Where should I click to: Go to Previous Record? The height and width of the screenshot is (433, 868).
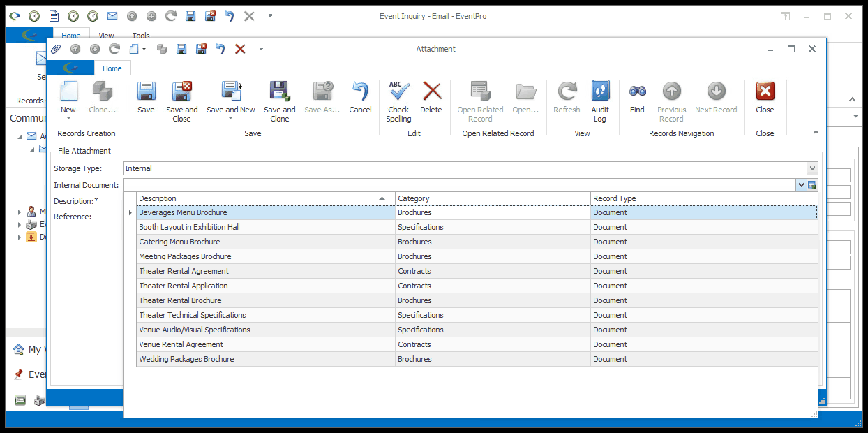click(x=671, y=101)
